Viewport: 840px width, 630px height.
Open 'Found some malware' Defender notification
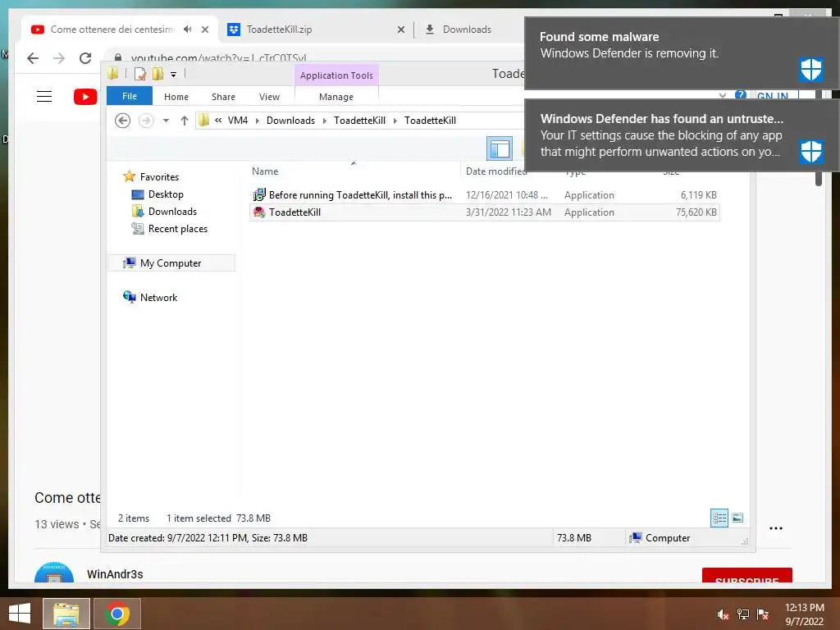point(682,53)
